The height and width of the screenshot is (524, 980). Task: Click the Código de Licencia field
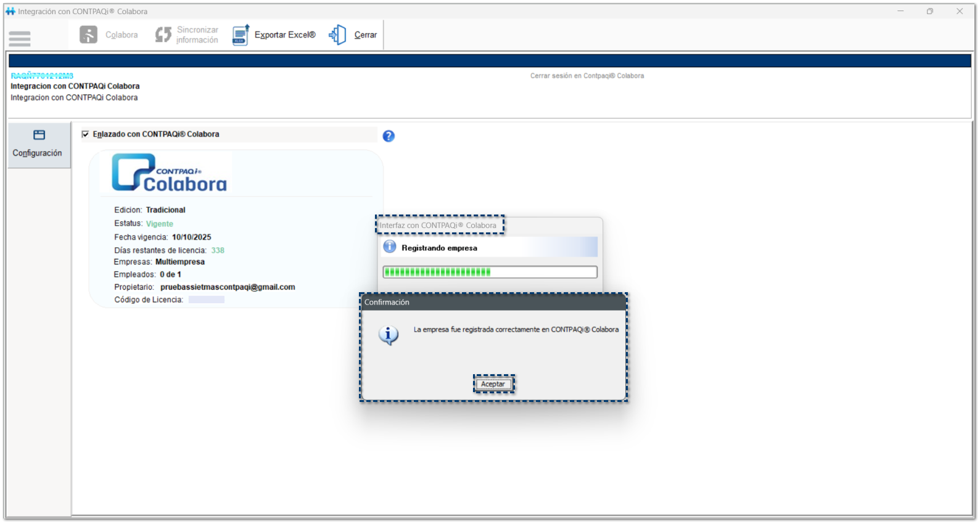(x=207, y=300)
